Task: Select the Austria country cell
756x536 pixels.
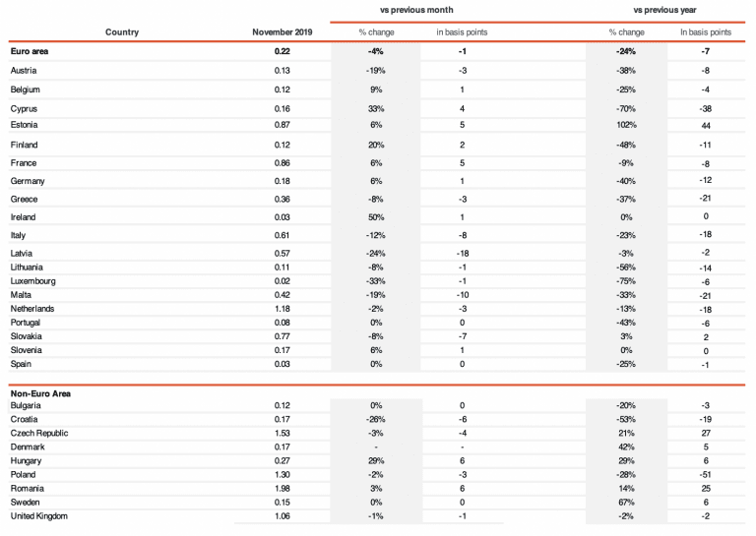Action: coord(24,71)
